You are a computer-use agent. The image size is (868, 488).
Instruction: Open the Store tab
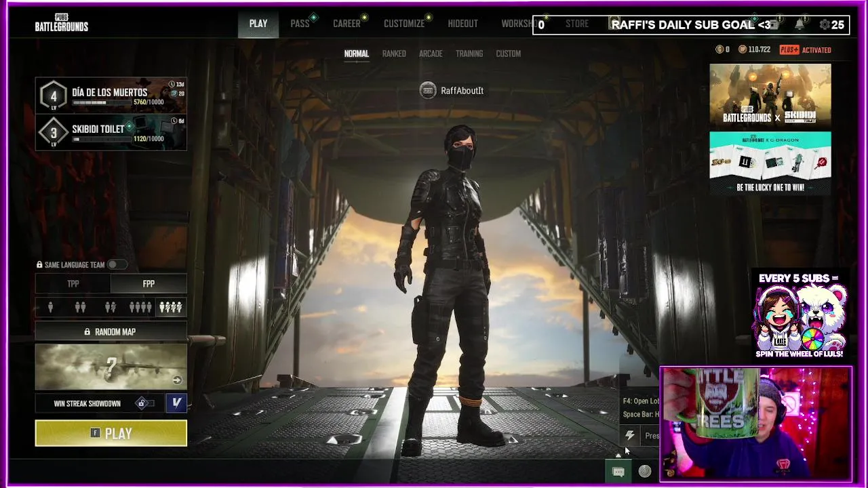point(577,24)
